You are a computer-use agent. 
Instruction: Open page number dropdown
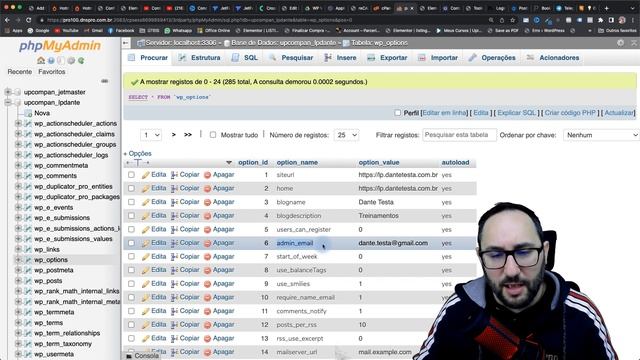[151, 135]
